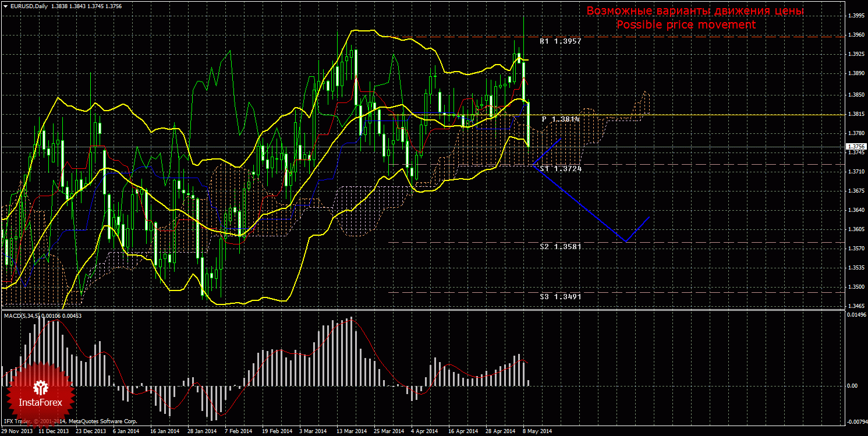This screenshot has width=868, height=436.
Task: Click the S1 1.3724 support label
Action: pos(560,168)
